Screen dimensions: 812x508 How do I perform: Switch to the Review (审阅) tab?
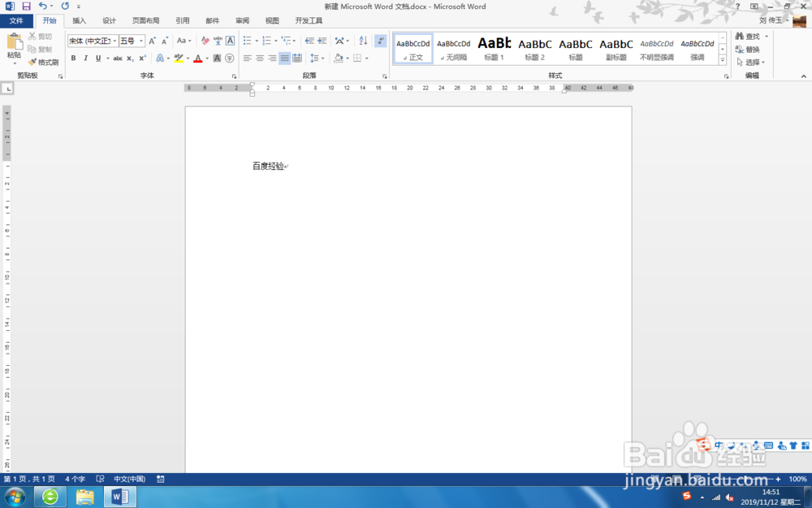(x=242, y=21)
